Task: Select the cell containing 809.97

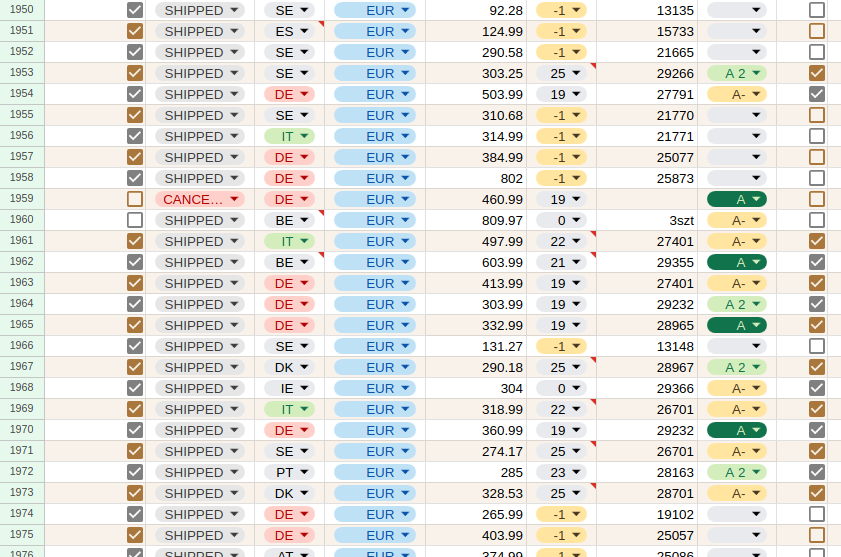Action: (476, 220)
